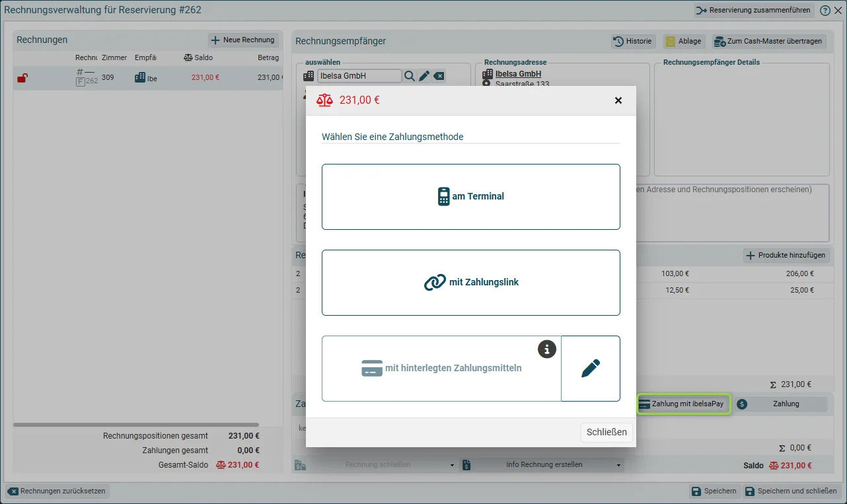Select payment with Zahlungslink
847x504 pixels.
(470, 283)
